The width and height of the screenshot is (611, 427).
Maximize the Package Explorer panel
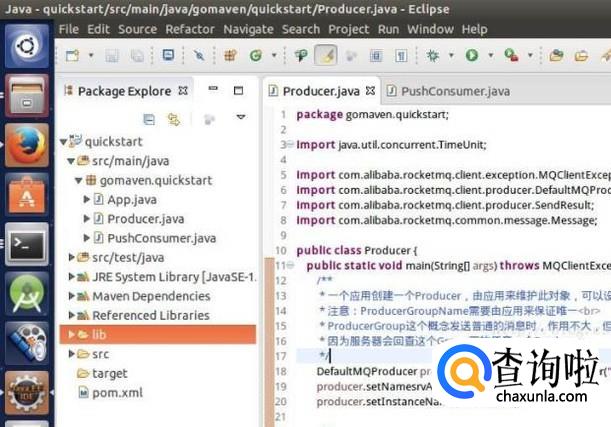tap(238, 91)
